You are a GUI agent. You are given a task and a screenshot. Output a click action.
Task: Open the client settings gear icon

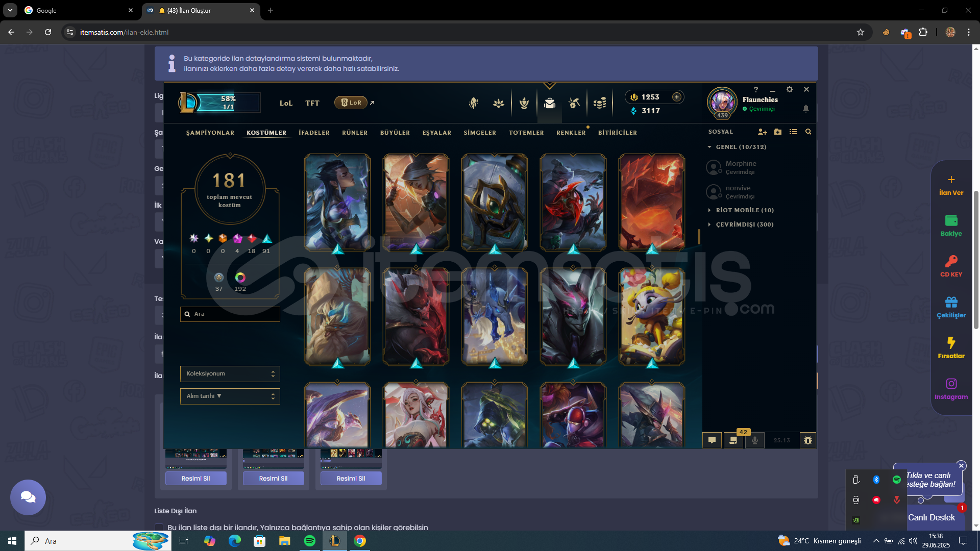point(790,89)
